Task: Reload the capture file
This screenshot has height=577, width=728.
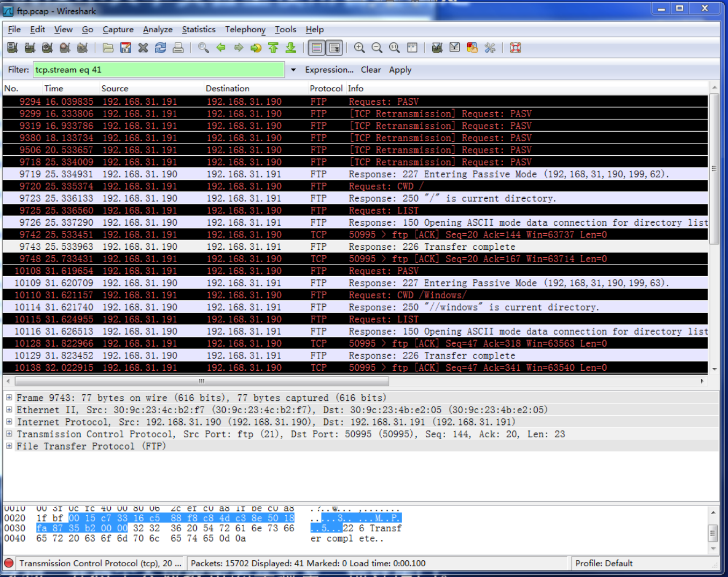Action: [x=160, y=48]
